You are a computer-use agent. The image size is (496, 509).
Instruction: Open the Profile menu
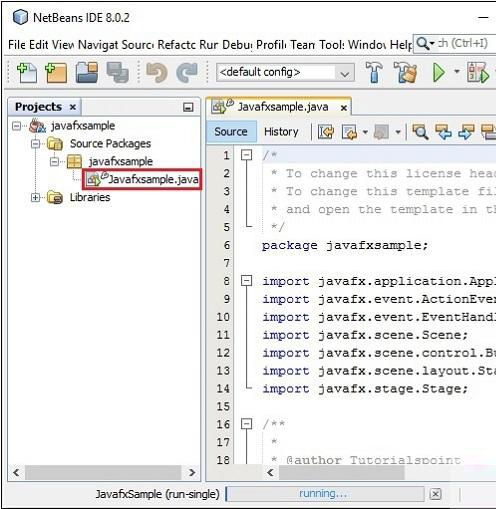tap(271, 44)
